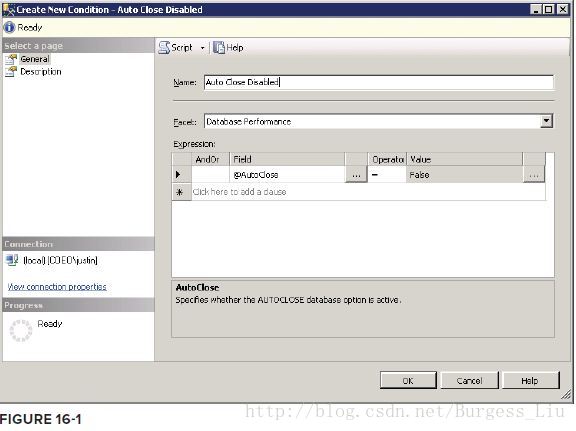Click the server connection icon

coord(12,260)
